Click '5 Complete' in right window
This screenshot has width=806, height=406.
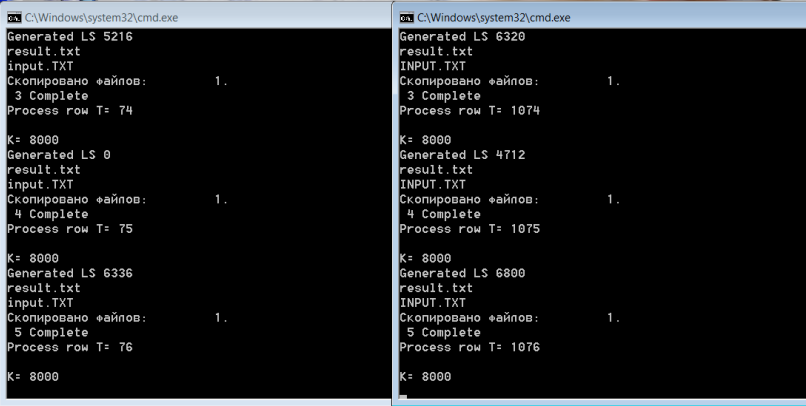point(444,332)
